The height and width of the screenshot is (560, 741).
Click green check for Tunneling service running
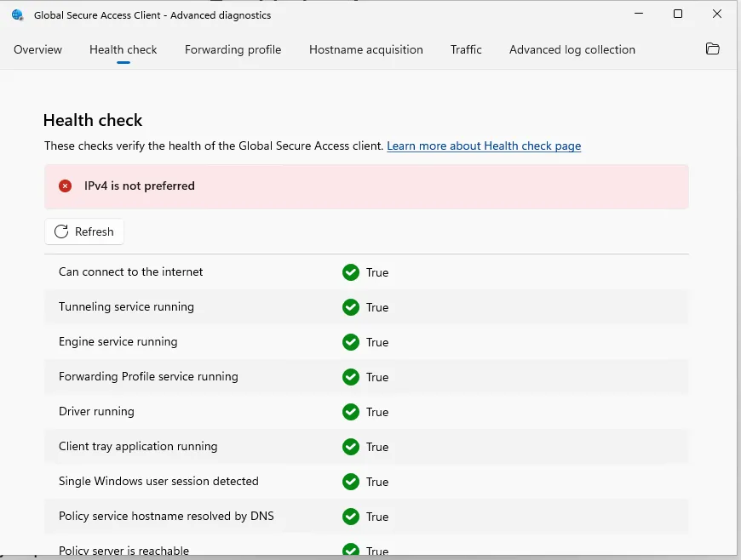click(x=351, y=307)
